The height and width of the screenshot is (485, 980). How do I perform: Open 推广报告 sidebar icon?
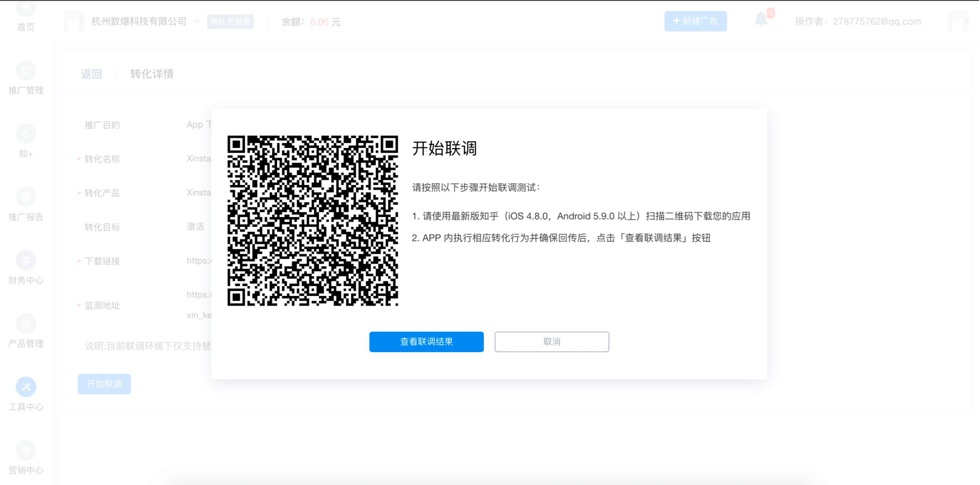tap(26, 197)
